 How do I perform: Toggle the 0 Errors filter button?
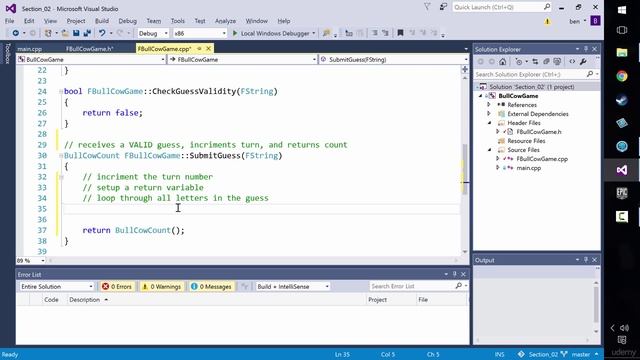coord(117,287)
